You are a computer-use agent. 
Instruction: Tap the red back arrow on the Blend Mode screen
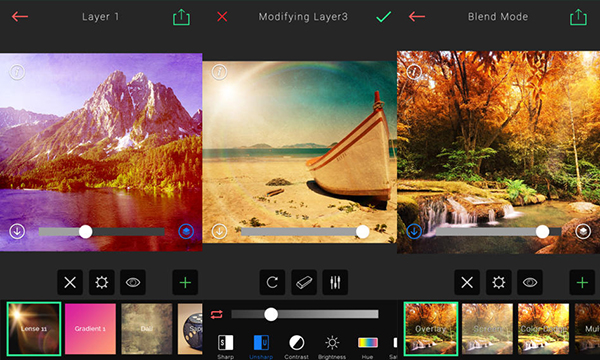pyautogui.click(x=417, y=16)
